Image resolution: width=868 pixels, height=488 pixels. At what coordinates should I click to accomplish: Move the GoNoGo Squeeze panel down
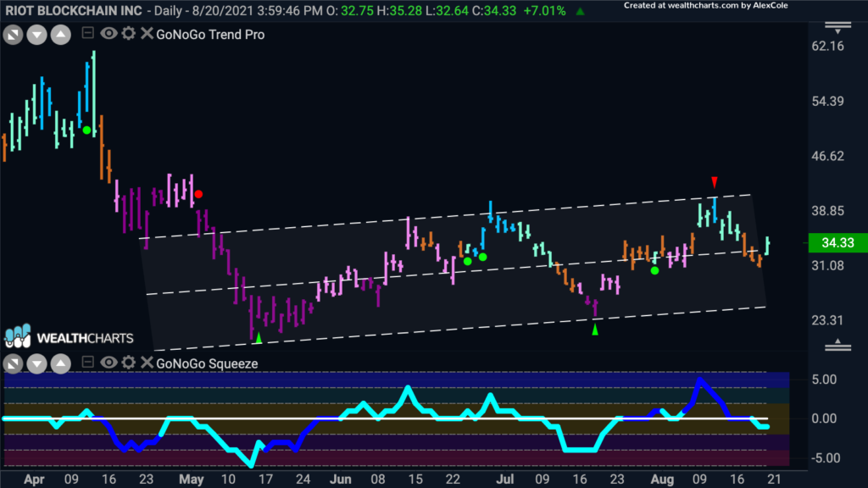[x=37, y=363]
